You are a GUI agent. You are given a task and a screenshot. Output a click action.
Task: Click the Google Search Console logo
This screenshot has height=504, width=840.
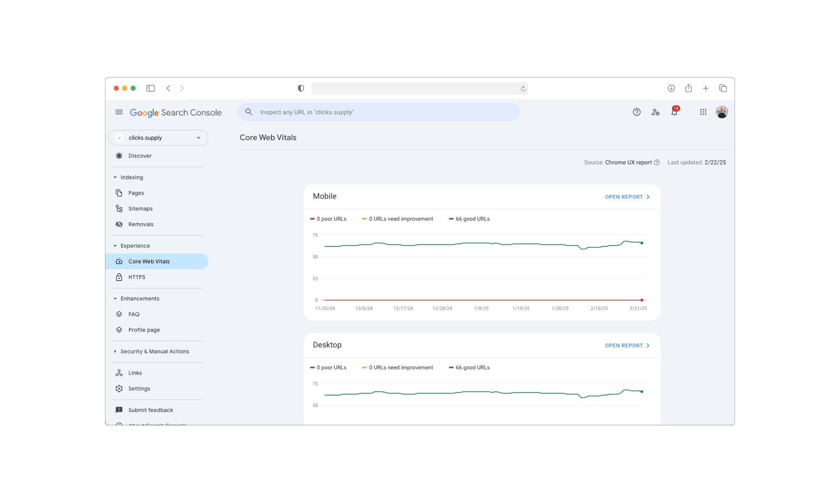click(176, 113)
